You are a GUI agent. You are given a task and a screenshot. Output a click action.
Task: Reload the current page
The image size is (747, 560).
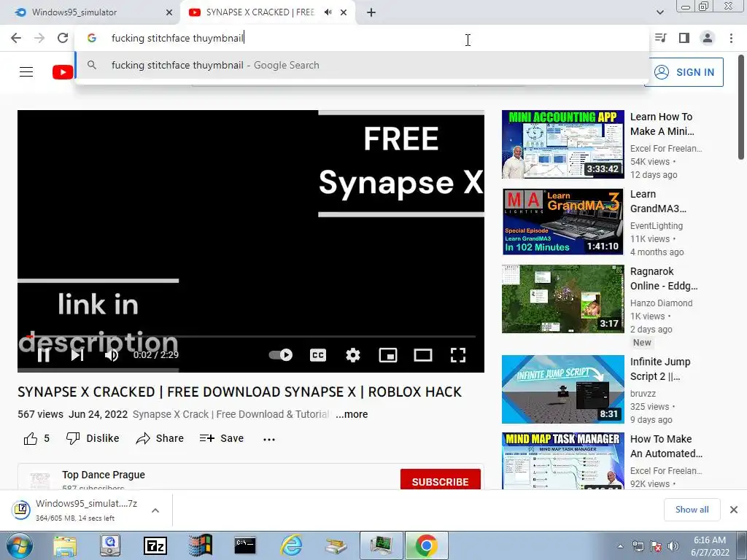click(63, 38)
